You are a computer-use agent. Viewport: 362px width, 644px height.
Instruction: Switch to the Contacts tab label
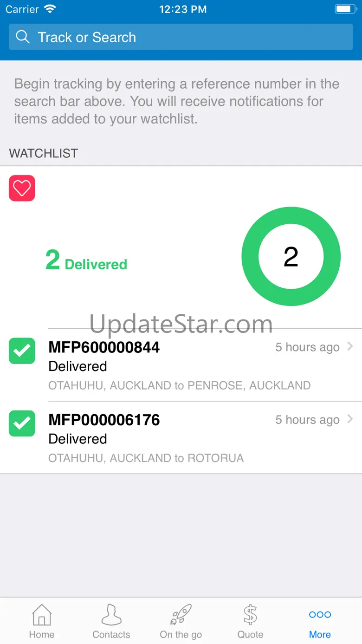tap(111, 634)
